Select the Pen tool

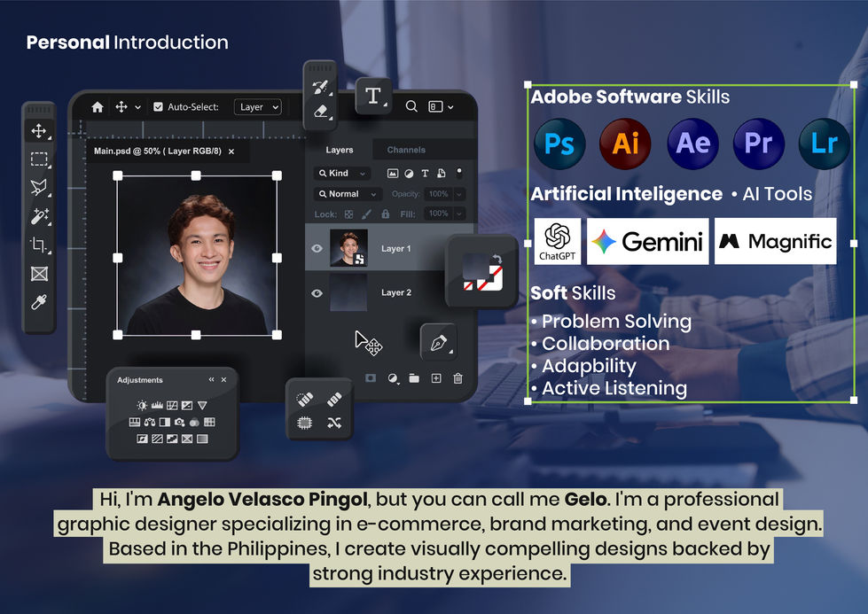coord(438,343)
